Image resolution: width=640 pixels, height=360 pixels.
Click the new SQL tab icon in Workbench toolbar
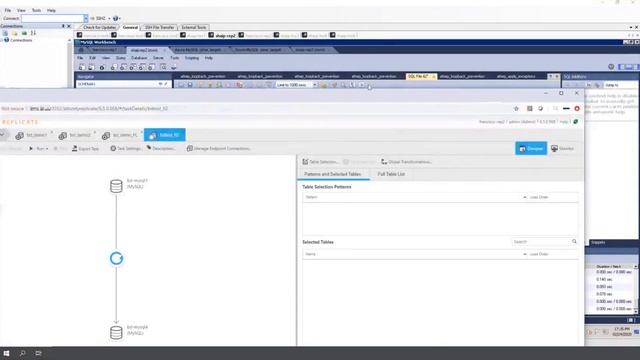[82, 67]
